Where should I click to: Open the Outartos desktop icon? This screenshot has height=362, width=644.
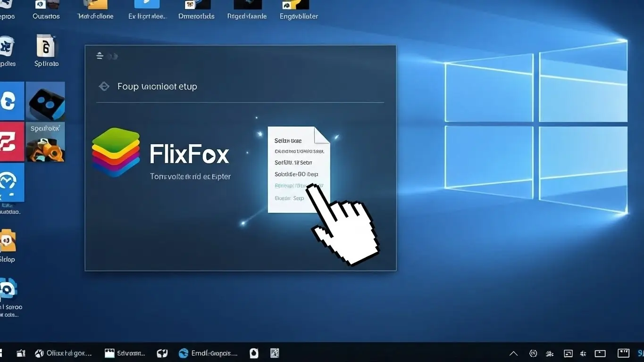[46, 10]
